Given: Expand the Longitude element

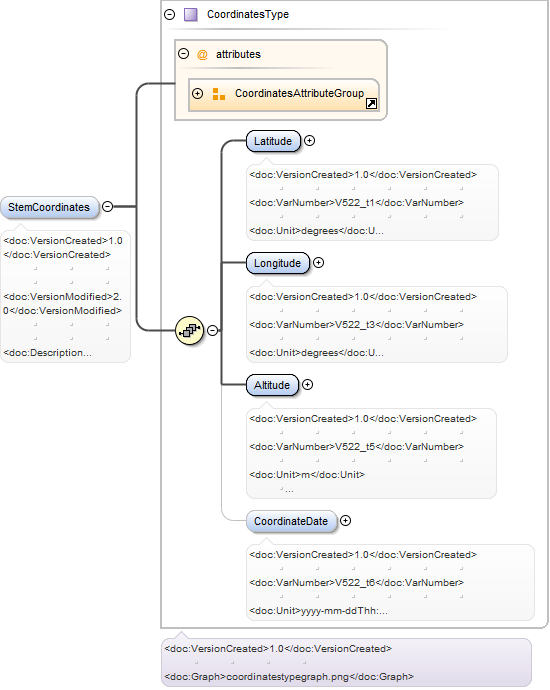Looking at the screenshot, I should pos(319,263).
